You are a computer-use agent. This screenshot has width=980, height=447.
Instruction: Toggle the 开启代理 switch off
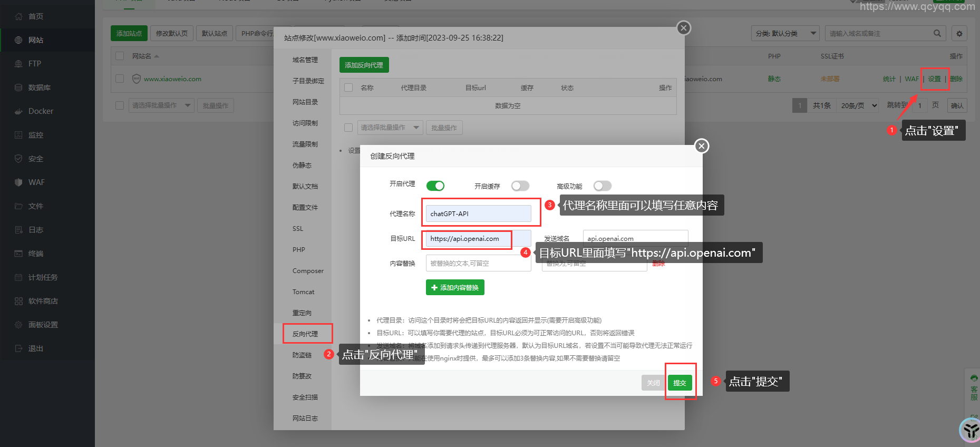(x=435, y=186)
